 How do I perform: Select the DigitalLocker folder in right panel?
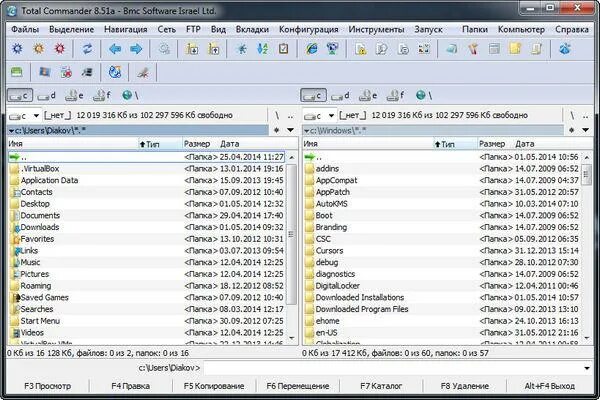pos(441,286)
